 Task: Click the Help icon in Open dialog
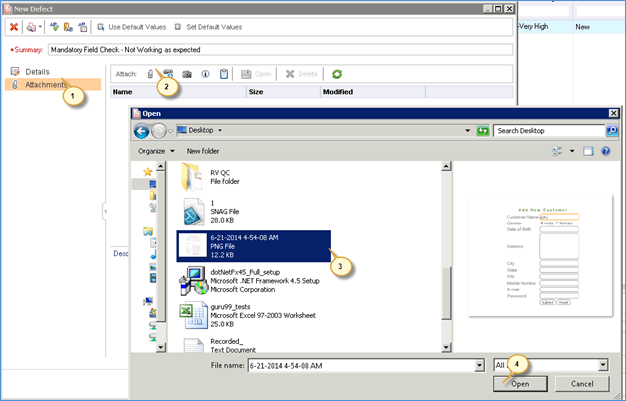[x=610, y=151]
